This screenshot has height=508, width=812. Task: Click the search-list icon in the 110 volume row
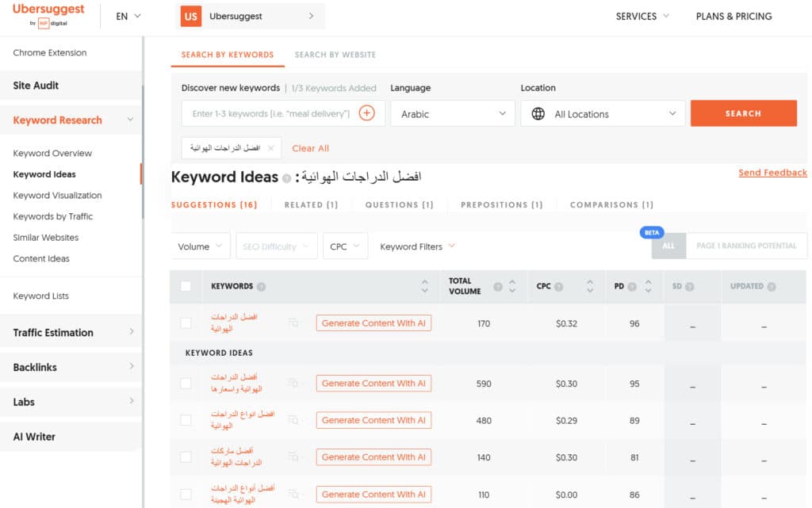(293, 495)
